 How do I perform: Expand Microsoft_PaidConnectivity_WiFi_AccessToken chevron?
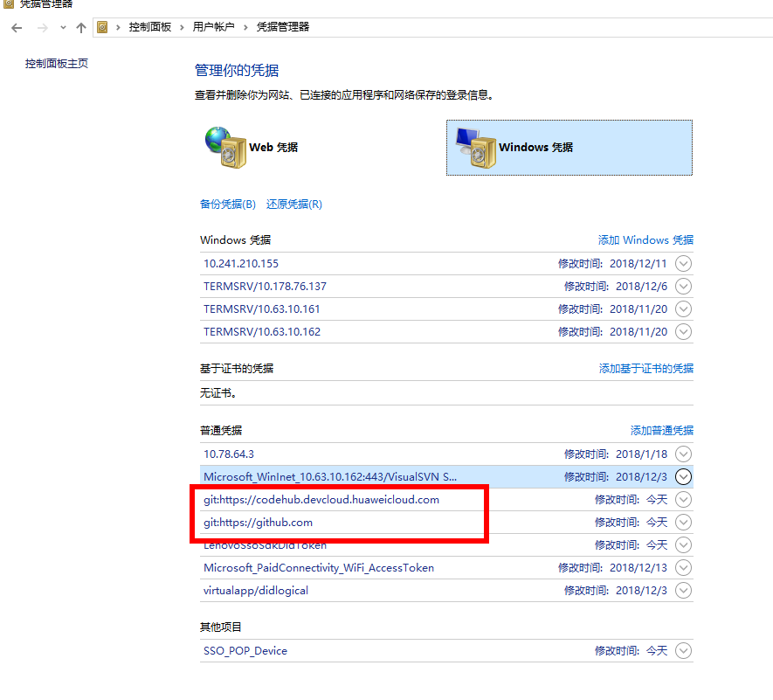[683, 568]
